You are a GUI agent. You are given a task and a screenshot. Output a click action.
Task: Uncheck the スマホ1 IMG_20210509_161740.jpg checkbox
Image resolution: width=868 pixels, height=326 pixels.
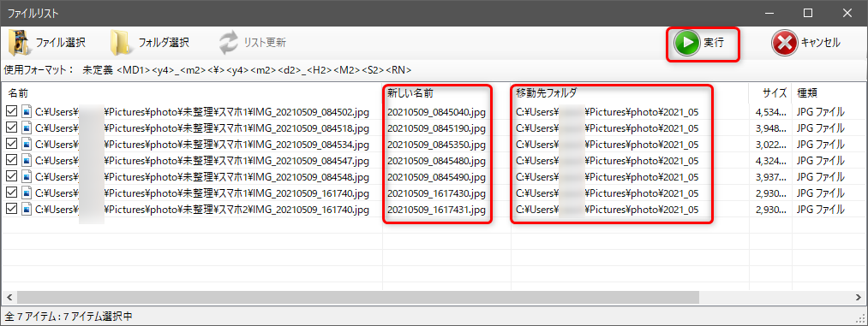click(11, 193)
